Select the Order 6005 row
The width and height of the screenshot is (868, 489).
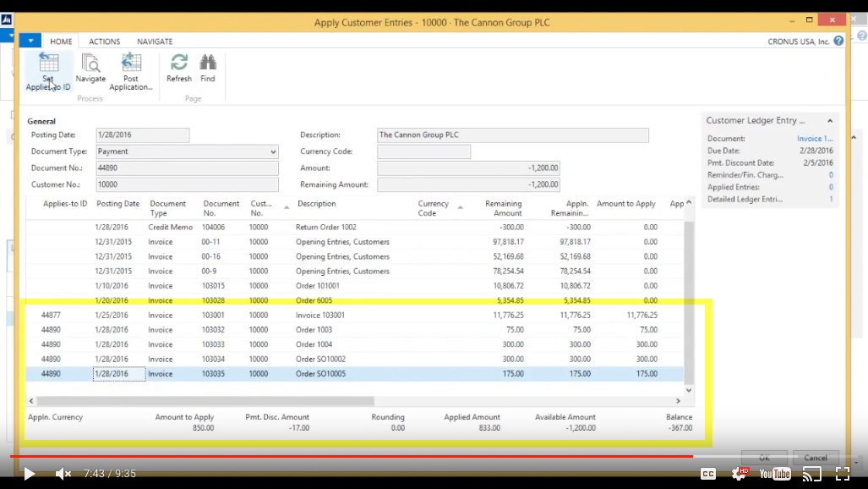pyautogui.click(x=354, y=300)
